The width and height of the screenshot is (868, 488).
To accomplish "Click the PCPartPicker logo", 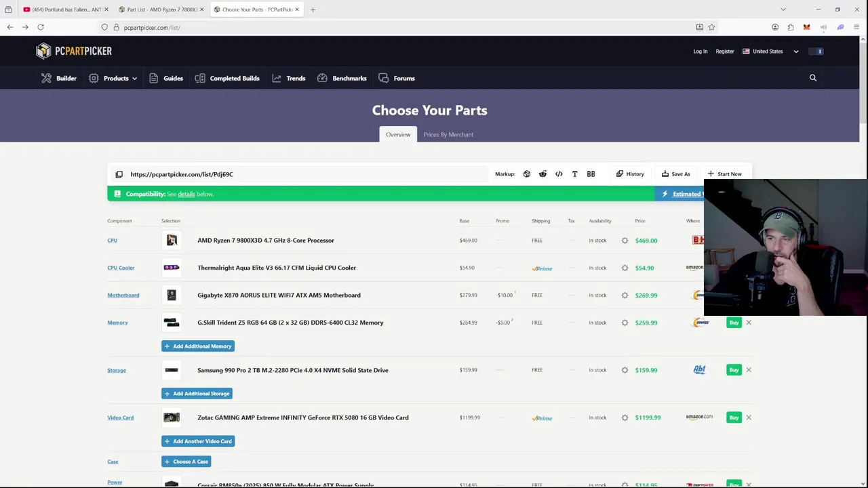I will [74, 51].
